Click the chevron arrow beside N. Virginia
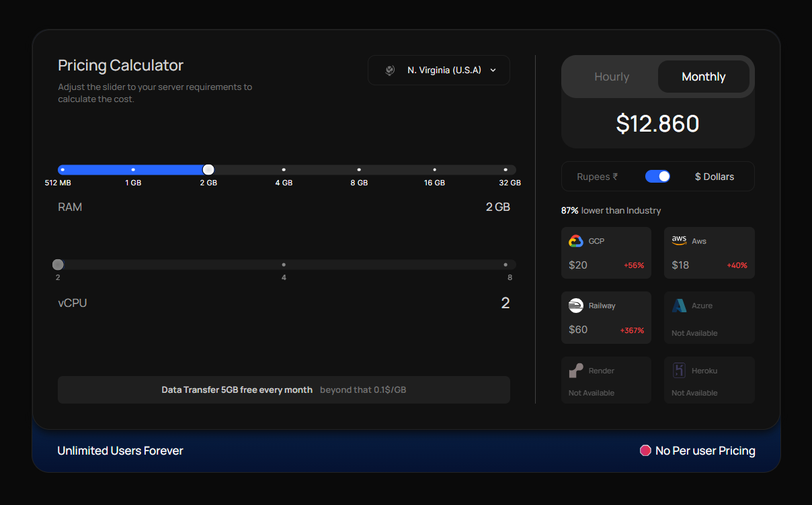The image size is (812, 505). coord(493,70)
